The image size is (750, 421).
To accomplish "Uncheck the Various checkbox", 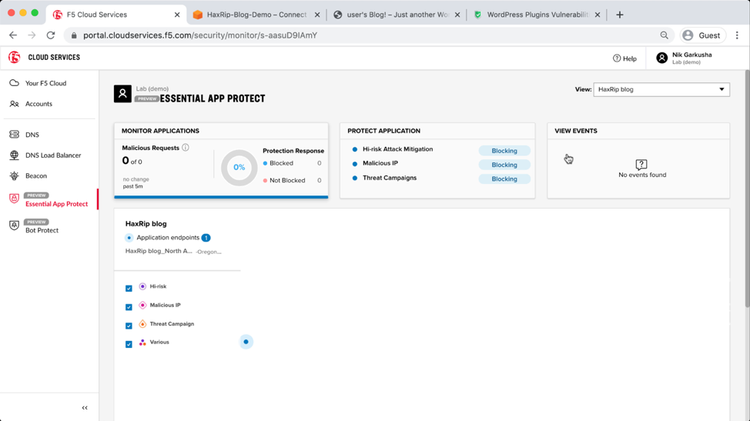I will (x=129, y=344).
